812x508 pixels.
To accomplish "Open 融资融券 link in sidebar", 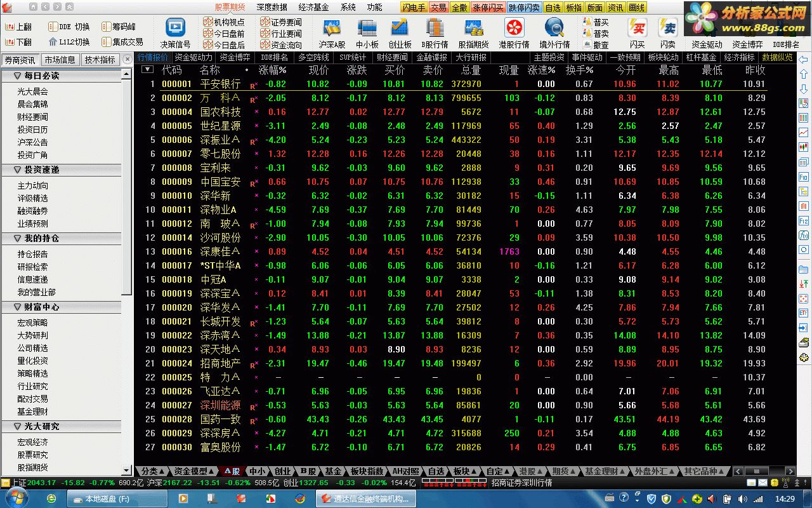I will 32,211.
